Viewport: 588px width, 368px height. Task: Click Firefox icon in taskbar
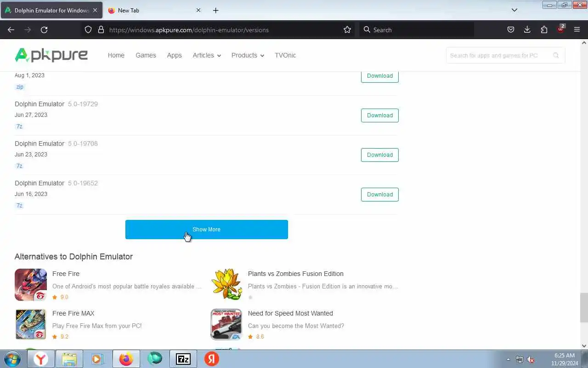click(126, 359)
